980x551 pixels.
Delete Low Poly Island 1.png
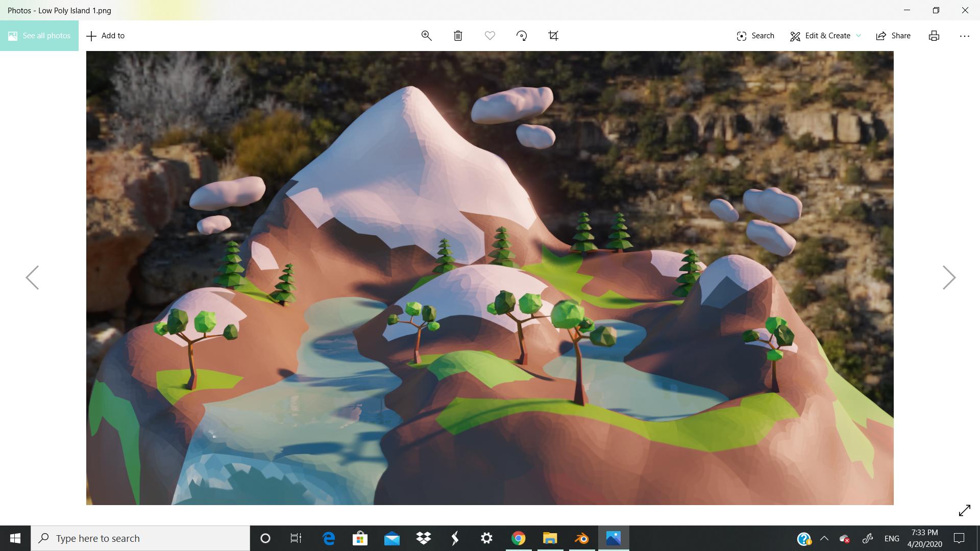point(458,36)
